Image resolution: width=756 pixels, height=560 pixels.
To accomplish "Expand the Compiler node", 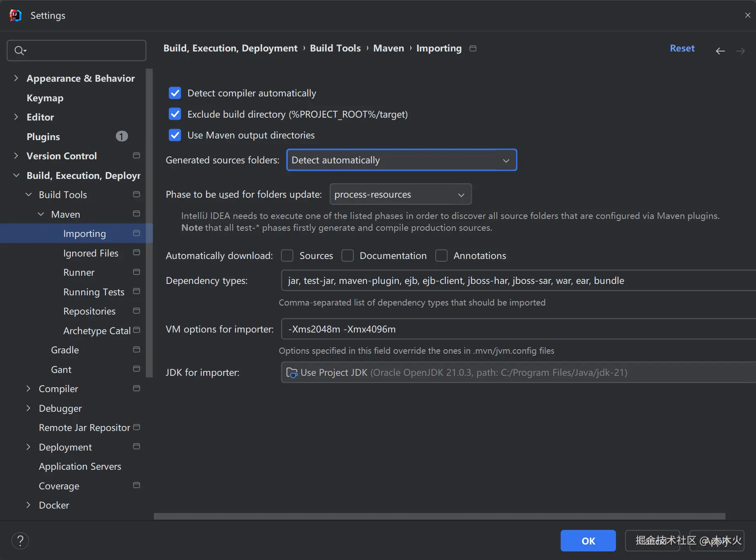I will [28, 388].
